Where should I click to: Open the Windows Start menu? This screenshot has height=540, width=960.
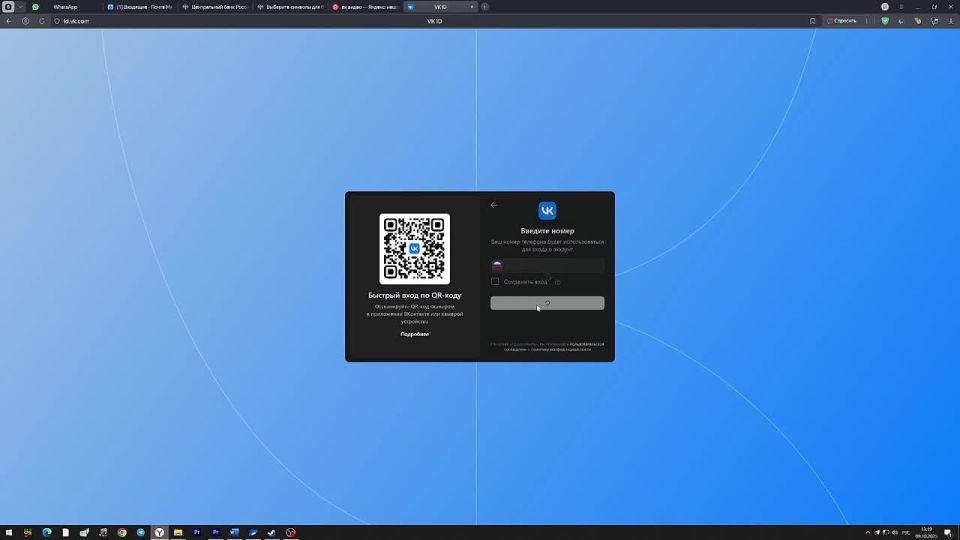pyautogui.click(x=11, y=532)
